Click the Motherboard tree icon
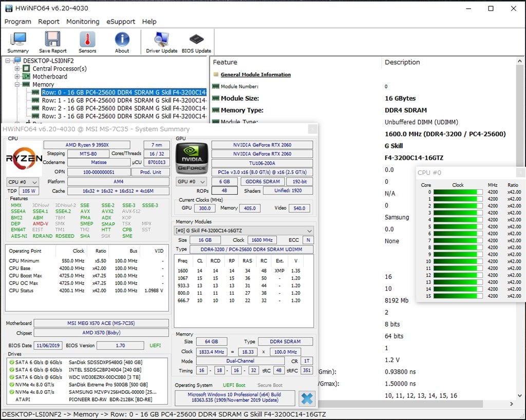 [x=26, y=77]
